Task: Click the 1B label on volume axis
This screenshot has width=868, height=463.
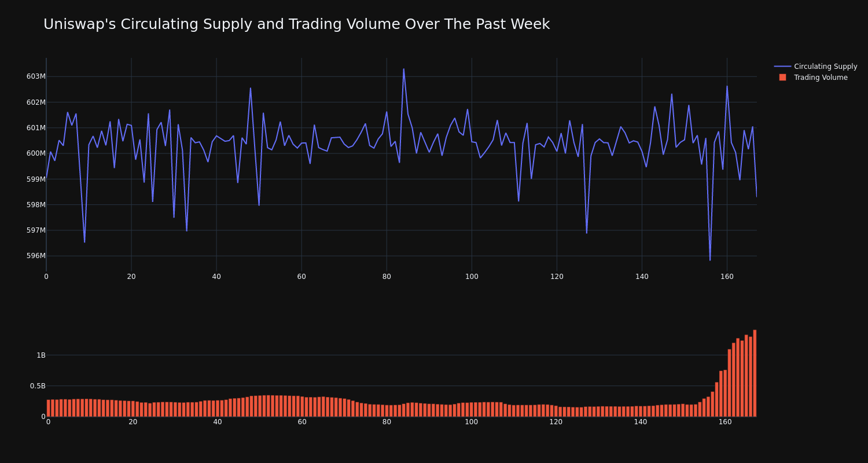Action: tap(41, 355)
